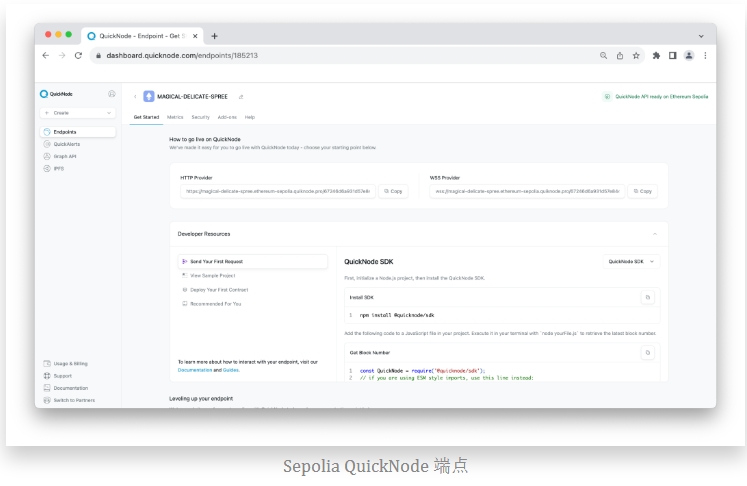
Task: Open the browser extensions puzzle icon
Action: [656, 56]
